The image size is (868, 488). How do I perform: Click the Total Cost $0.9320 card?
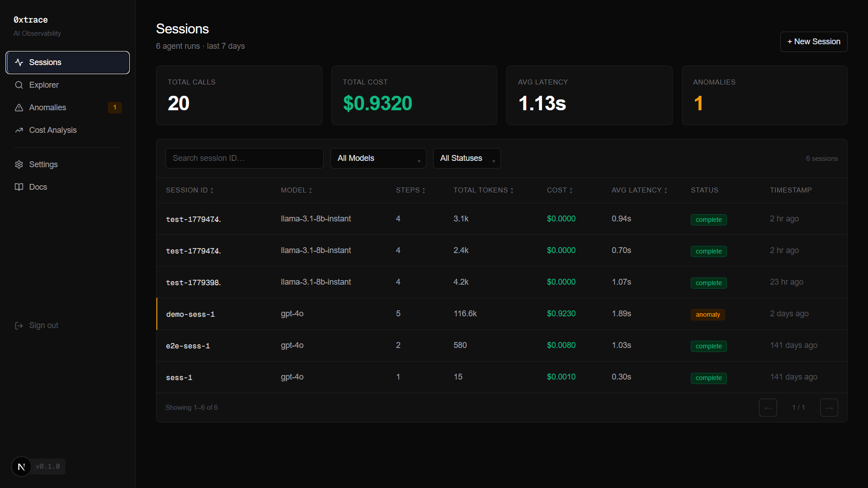414,95
